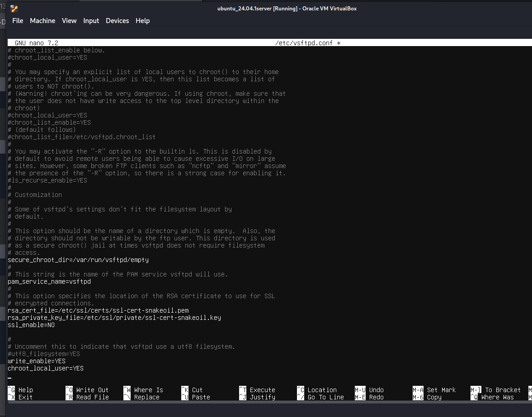Click the ^G Help shortcut in nano
The image size is (532, 417).
20,390
